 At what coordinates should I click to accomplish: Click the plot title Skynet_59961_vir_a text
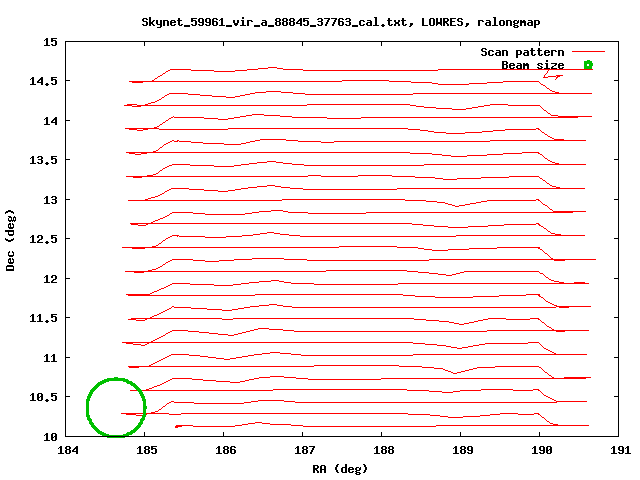[x=341, y=22]
